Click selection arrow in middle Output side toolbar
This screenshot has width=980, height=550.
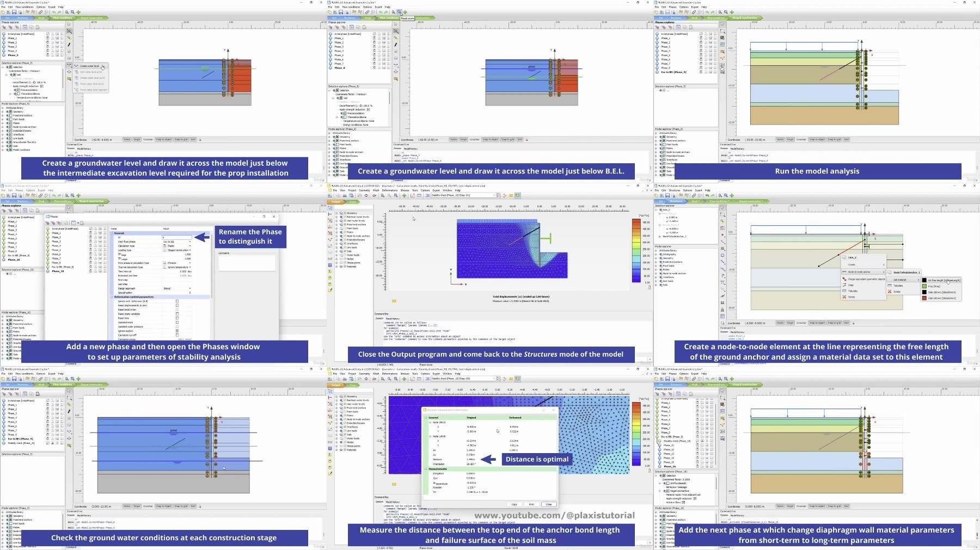330,208
